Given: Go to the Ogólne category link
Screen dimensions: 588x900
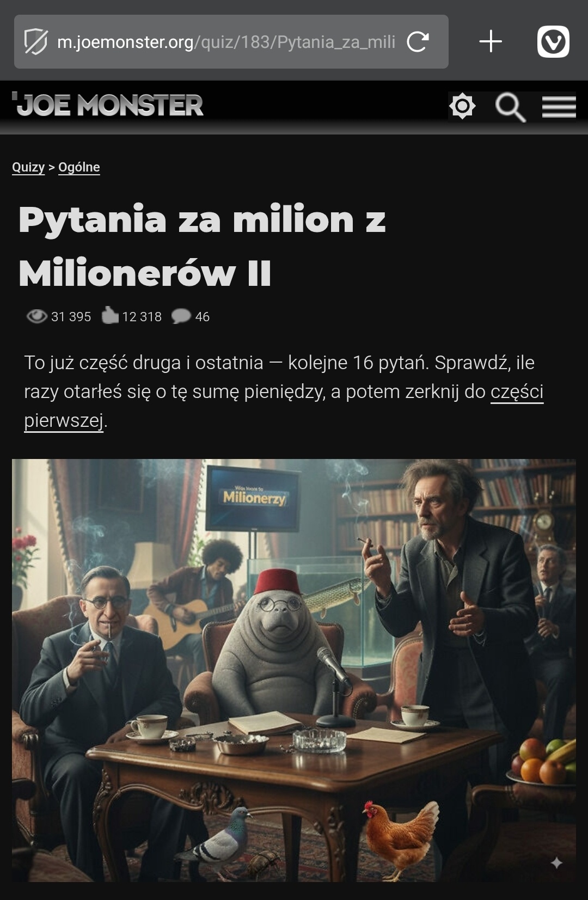Looking at the screenshot, I should coord(79,167).
